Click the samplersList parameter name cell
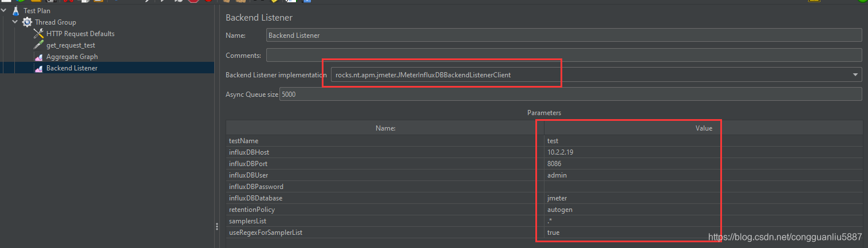The width and height of the screenshot is (868, 248). click(x=385, y=221)
